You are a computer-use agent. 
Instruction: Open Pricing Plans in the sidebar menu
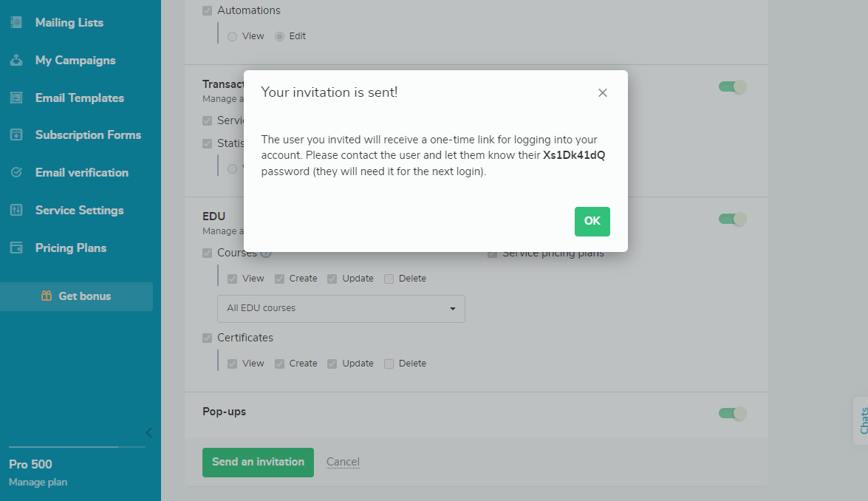click(71, 248)
